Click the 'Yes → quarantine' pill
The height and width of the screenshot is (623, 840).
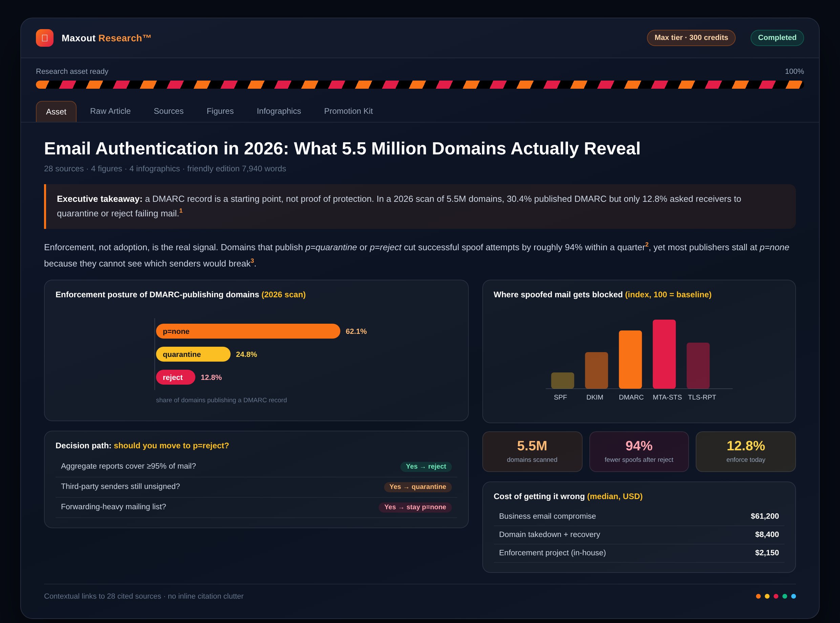[x=418, y=487]
